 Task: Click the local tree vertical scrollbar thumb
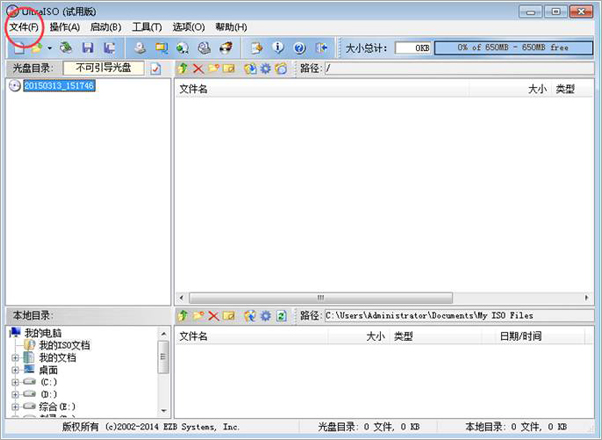pos(163,357)
